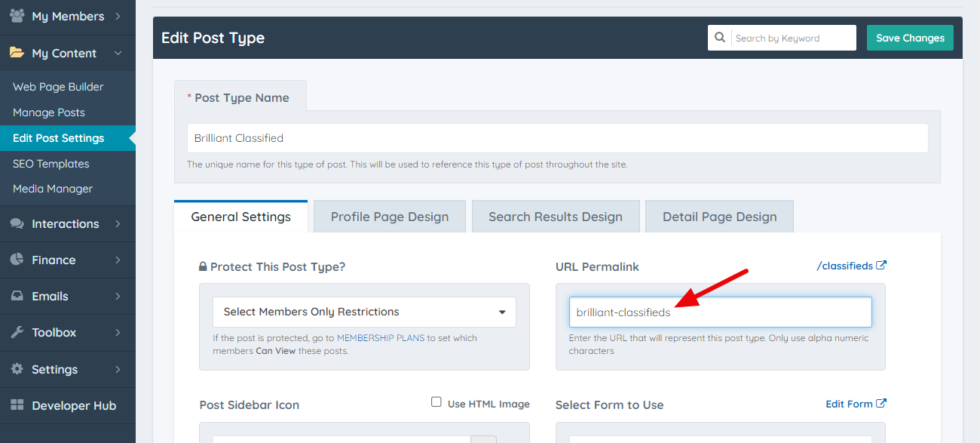The image size is (980, 443).
Task: Click the Emails inbox icon
Action: 17,296
